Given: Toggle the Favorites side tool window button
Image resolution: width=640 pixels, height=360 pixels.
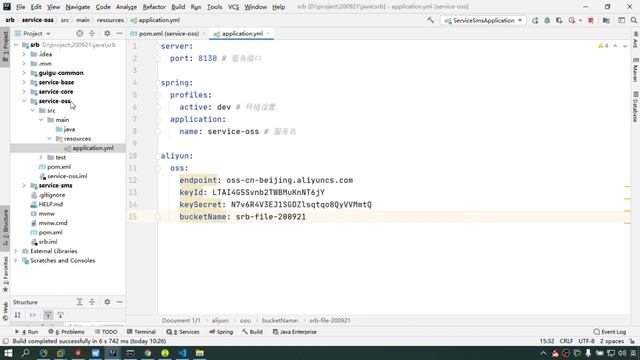Looking at the screenshot, I should pyautogui.click(x=5, y=274).
